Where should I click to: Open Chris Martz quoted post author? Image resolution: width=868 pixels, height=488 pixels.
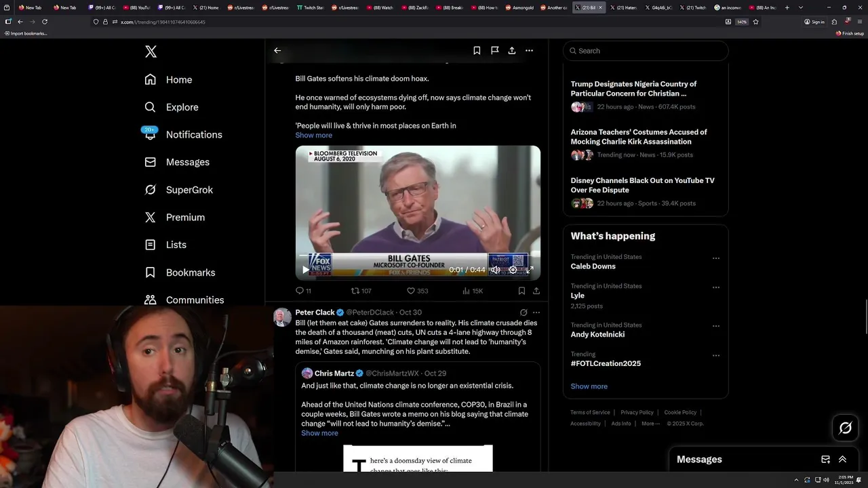coord(334,373)
